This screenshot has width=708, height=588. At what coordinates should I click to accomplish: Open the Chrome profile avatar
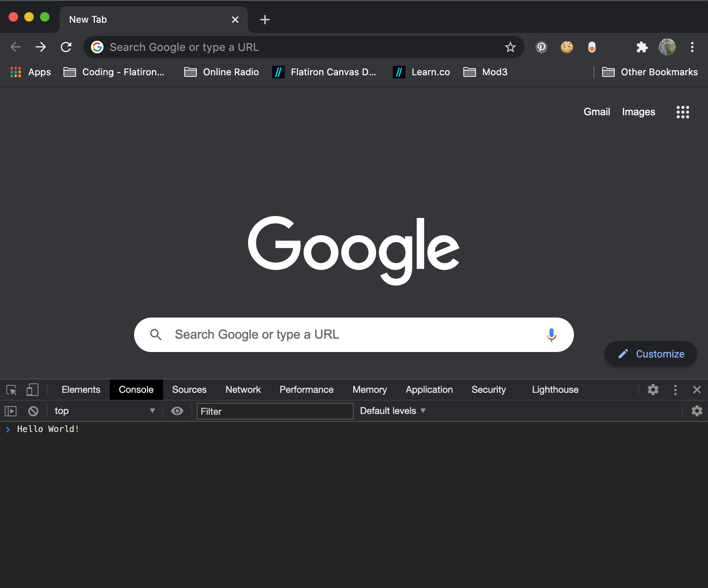(667, 47)
